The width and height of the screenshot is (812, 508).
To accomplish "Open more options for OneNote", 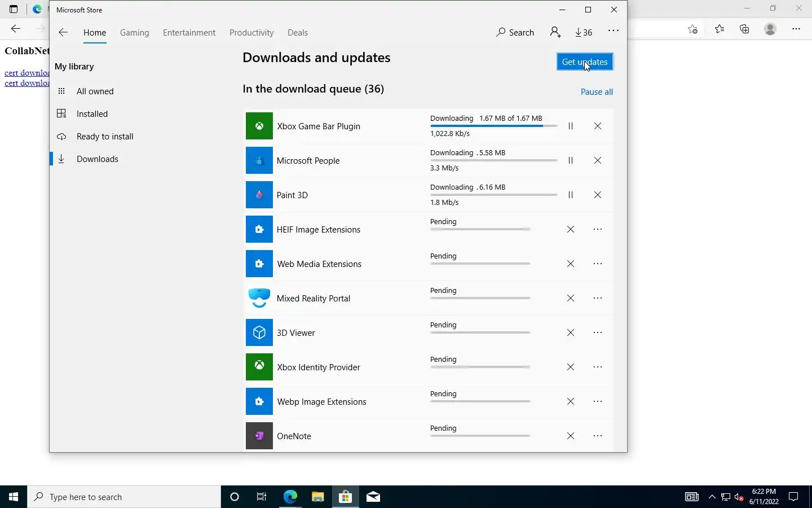I will coord(598,436).
